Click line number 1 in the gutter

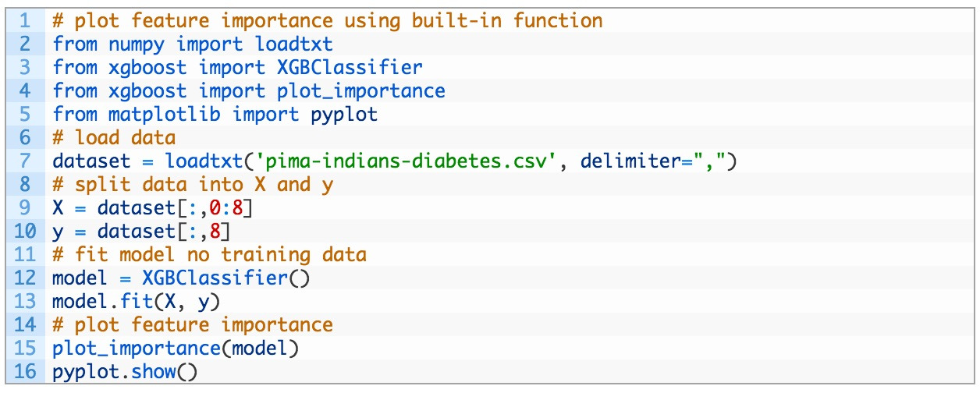(x=26, y=20)
